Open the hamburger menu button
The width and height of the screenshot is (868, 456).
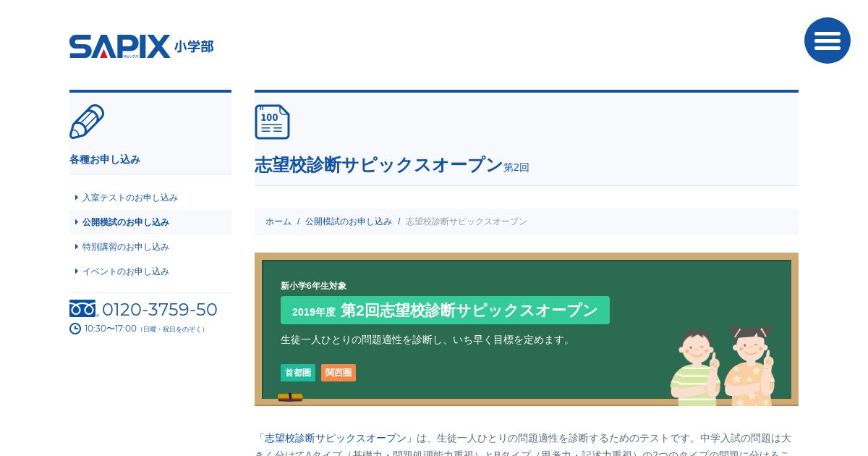[827, 41]
